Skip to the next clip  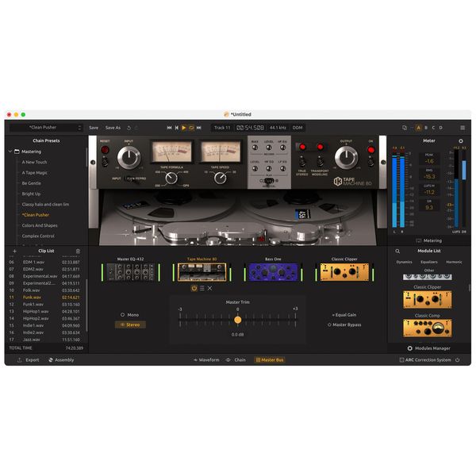tap(199, 128)
